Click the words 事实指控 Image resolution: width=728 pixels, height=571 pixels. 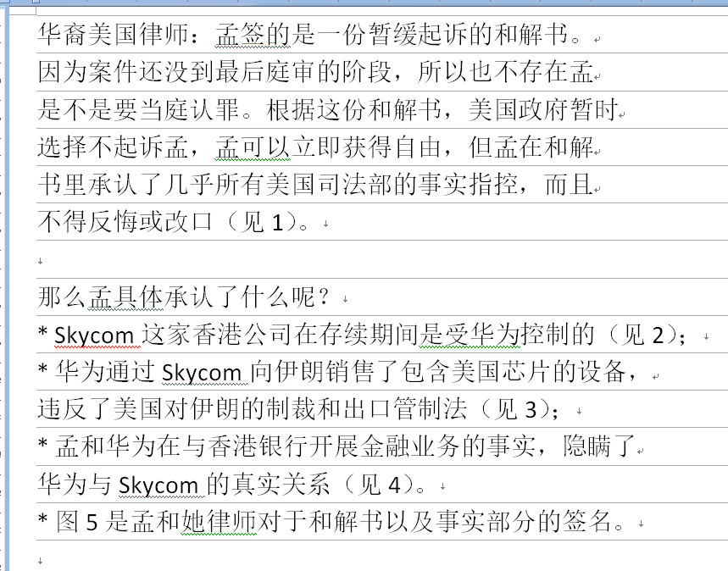point(468,185)
